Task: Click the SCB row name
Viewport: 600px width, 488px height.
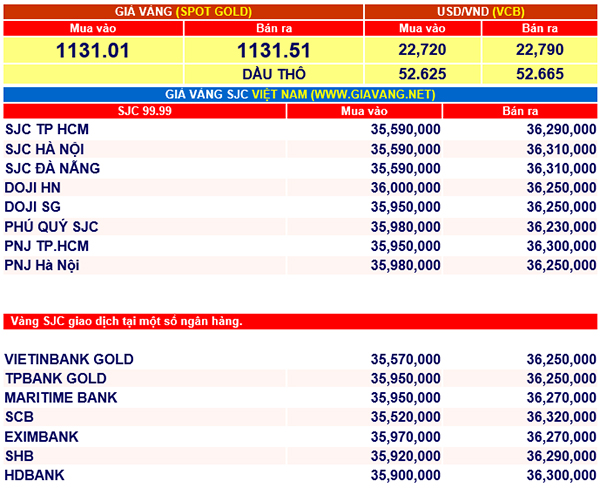Action: tap(19, 417)
